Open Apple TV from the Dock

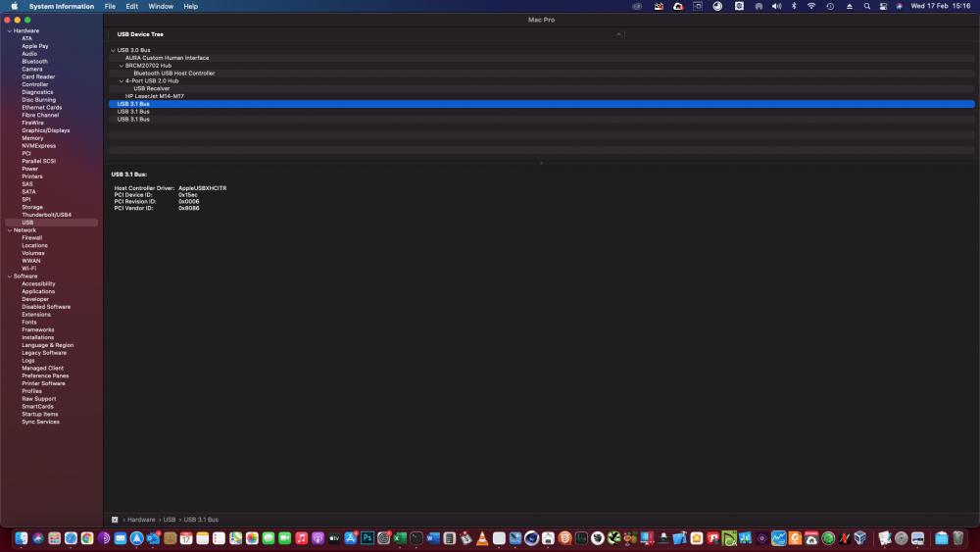[x=334, y=538]
